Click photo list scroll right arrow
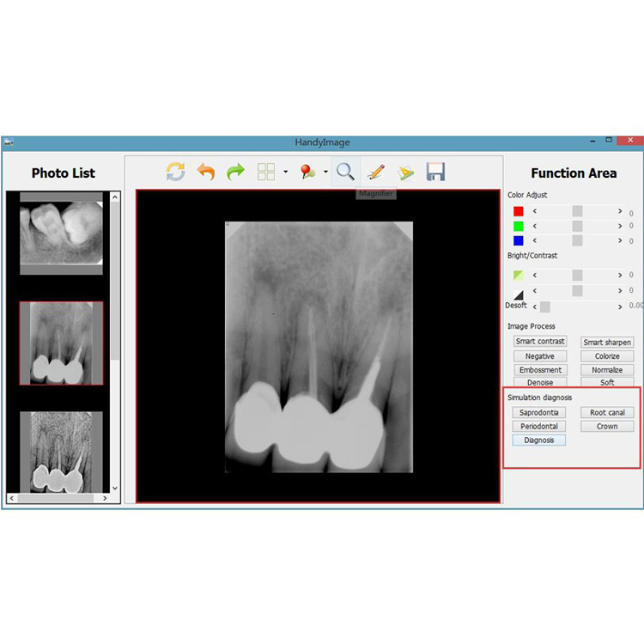The height and width of the screenshot is (644, 644). tap(105, 498)
